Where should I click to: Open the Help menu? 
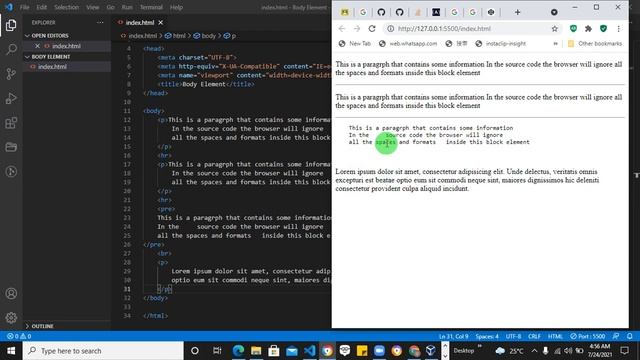pos(176,7)
